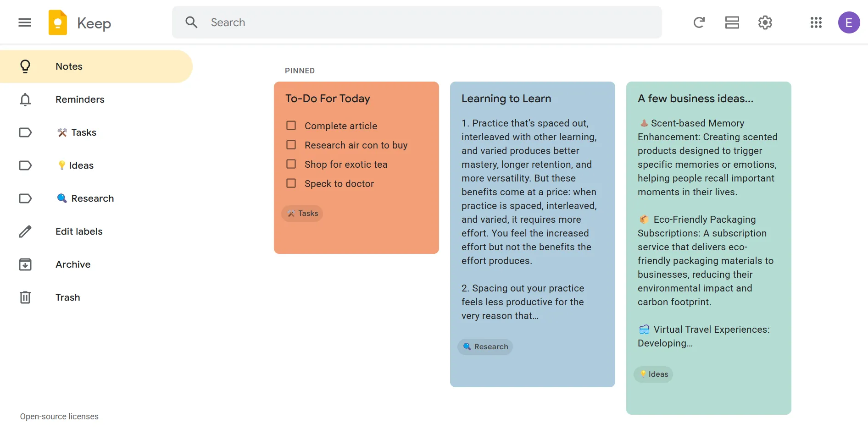Open the Google apps grid
The image size is (868, 434).
coord(816,22)
